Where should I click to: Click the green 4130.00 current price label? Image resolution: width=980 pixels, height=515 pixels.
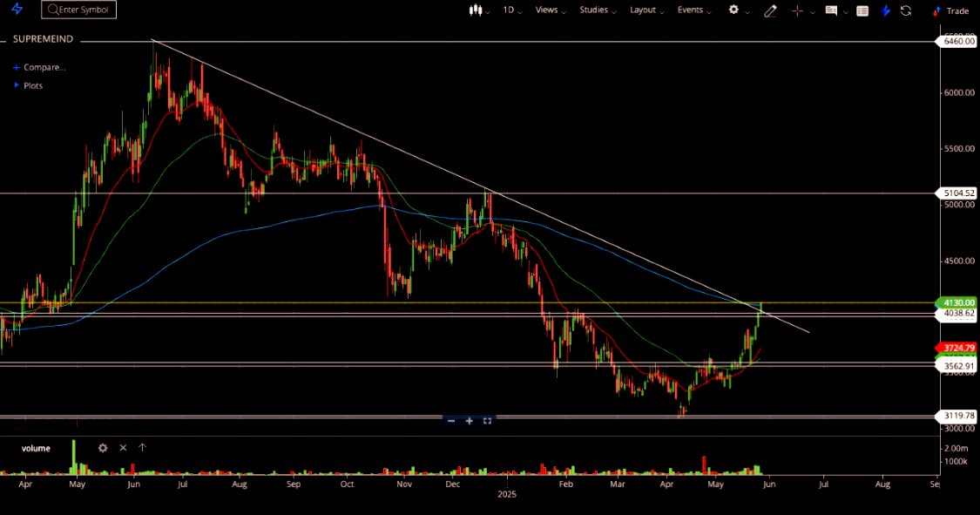pyautogui.click(x=956, y=302)
